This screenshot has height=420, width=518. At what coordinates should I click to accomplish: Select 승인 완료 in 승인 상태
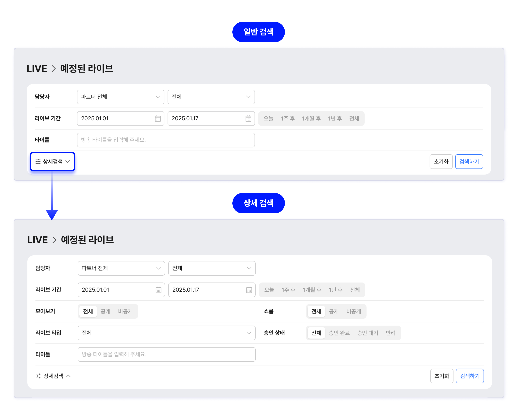[x=339, y=333]
